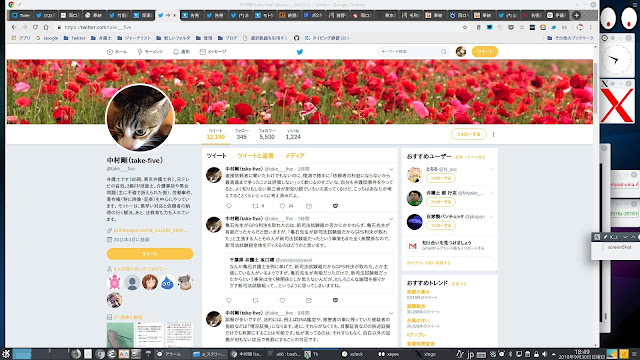
Task: Open the three-dot more menu beside フォローする
Action: pyautogui.click(x=493, y=134)
